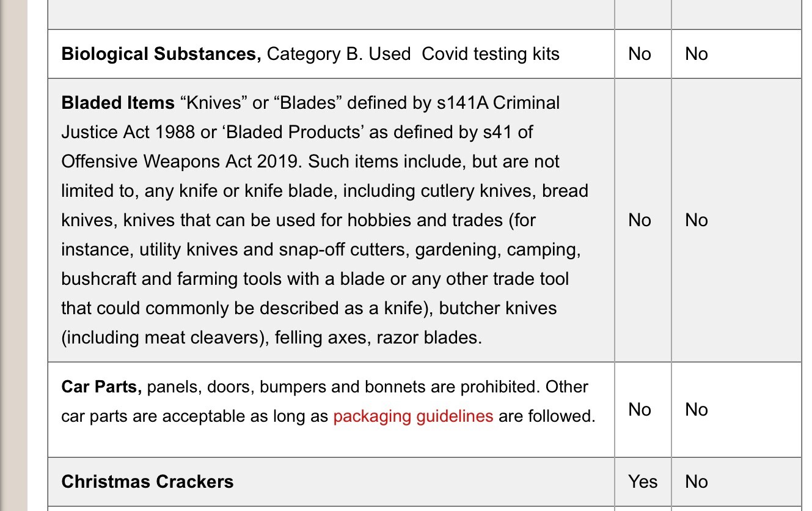Click the Bladed Items bold heading
The width and height of the screenshot is (812, 511).
[x=118, y=103]
